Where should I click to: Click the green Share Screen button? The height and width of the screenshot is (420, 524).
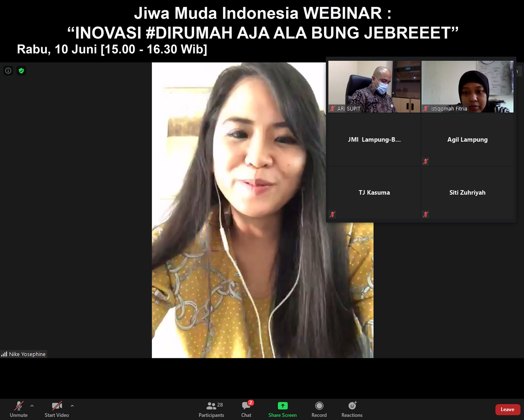[x=282, y=409]
